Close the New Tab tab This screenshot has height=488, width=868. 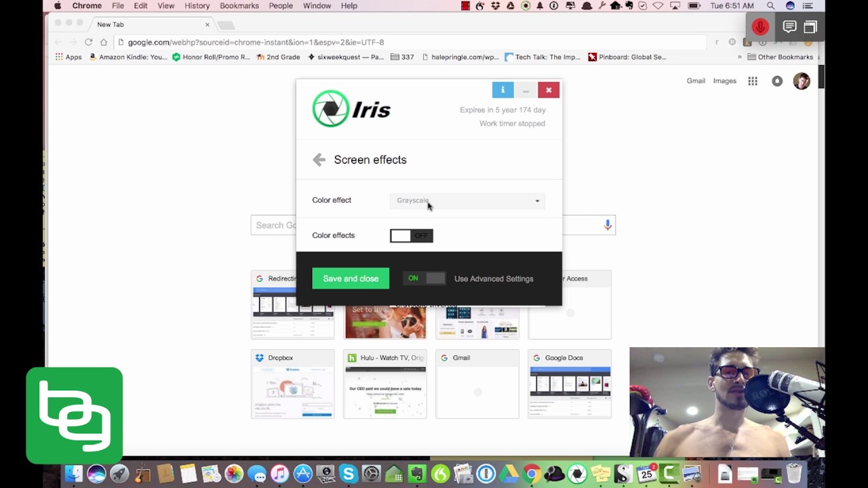pyautogui.click(x=208, y=24)
